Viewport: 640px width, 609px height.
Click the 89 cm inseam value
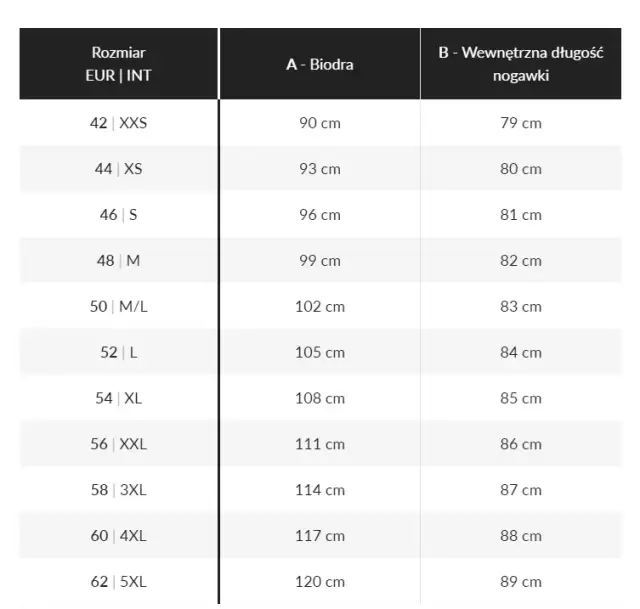pos(520,581)
